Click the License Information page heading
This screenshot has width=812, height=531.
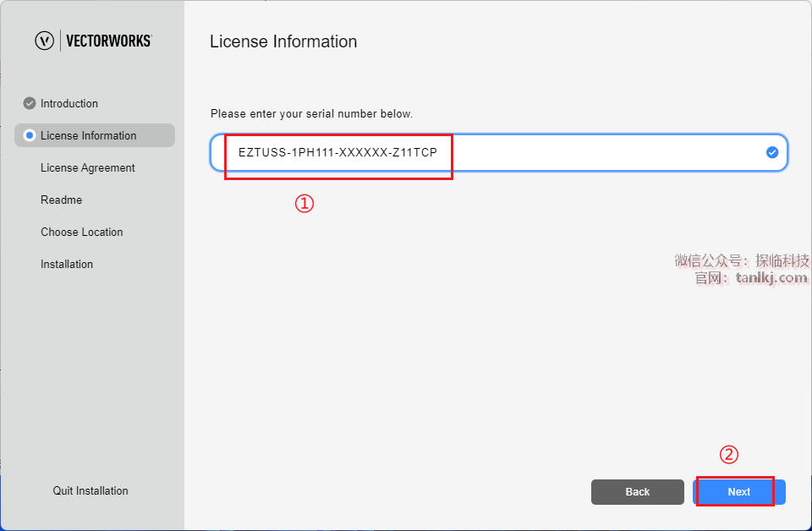[283, 41]
